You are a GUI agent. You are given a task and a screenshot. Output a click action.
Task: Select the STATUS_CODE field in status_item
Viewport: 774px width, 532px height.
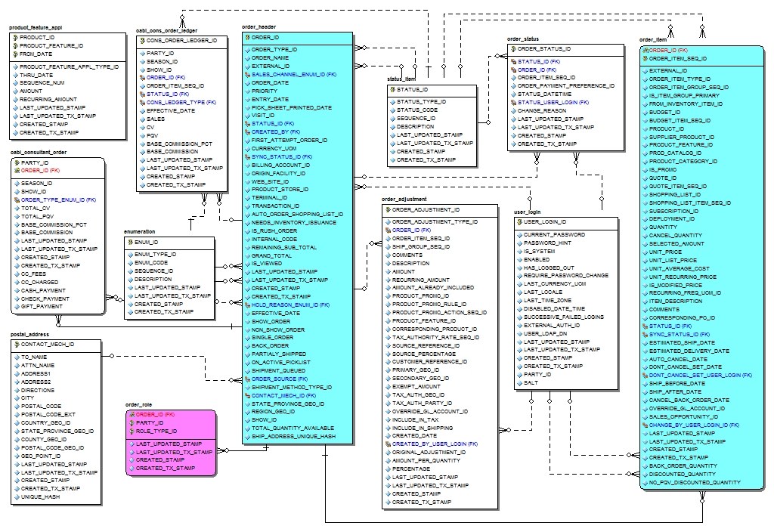(417, 110)
